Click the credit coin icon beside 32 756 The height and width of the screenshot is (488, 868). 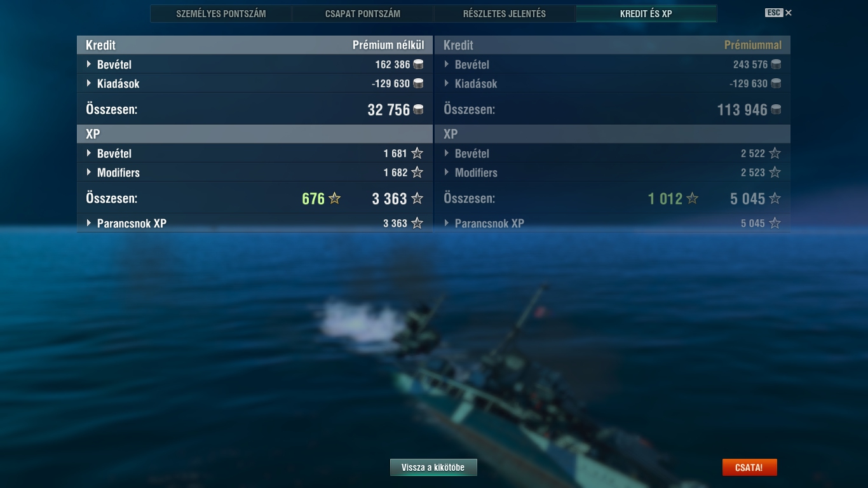tap(418, 110)
